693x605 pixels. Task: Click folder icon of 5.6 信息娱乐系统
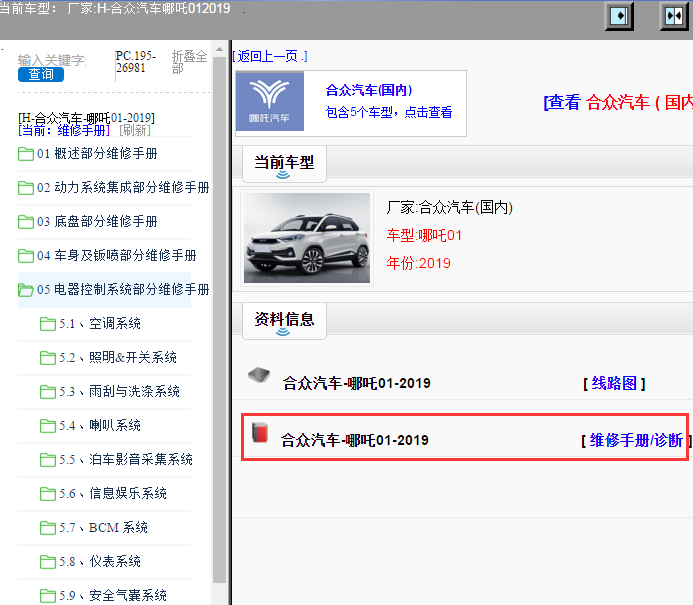pos(47,494)
